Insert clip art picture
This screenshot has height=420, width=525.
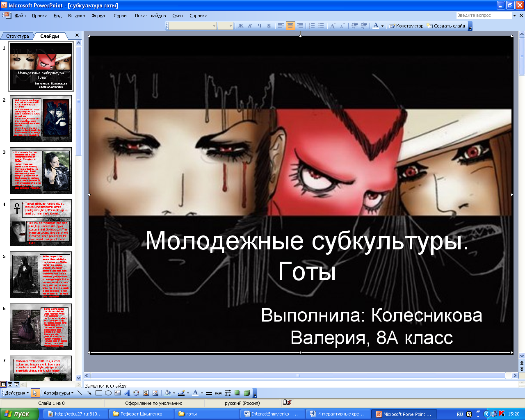pos(146,393)
